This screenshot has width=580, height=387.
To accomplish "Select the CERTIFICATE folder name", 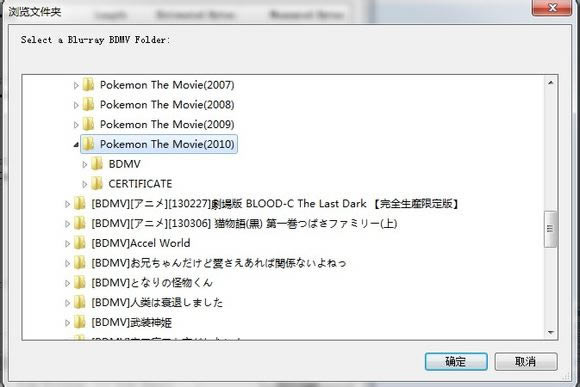I will pyautogui.click(x=140, y=184).
